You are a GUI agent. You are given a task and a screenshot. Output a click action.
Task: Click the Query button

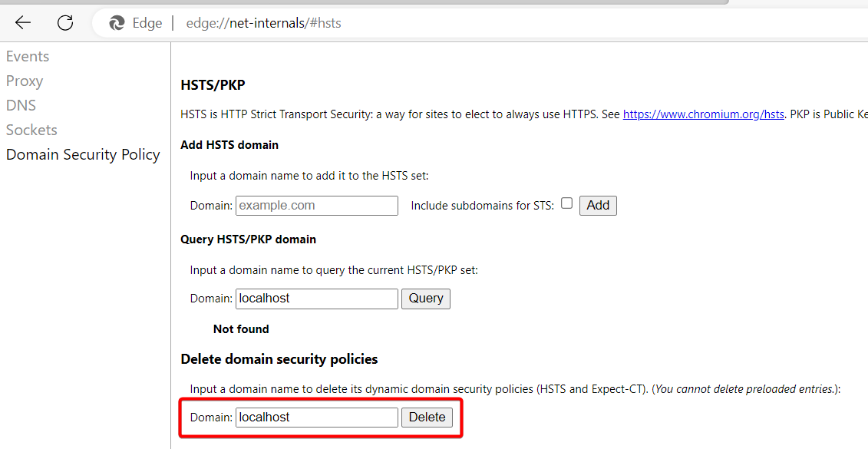[425, 299]
